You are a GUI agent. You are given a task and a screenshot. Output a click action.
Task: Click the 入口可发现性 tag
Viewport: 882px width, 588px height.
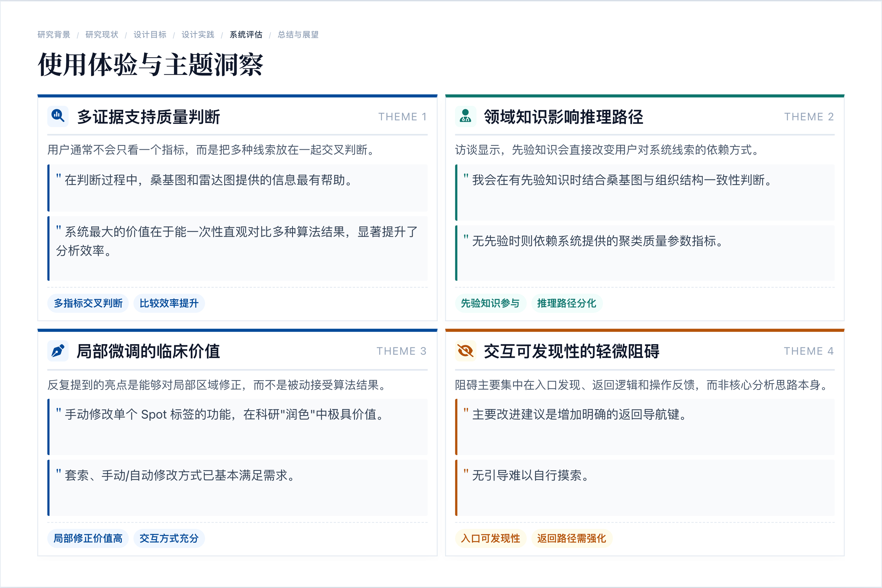click(491, 538)
